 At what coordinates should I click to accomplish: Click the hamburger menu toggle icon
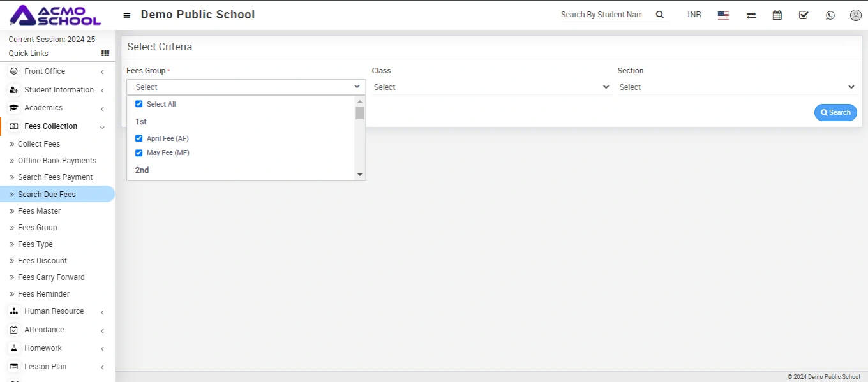127,15
